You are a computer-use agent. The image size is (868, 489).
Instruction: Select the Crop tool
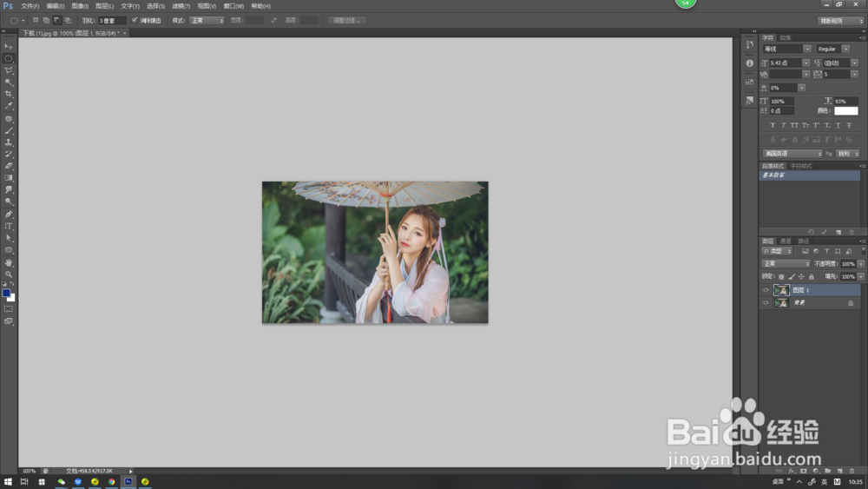[9, 94]
